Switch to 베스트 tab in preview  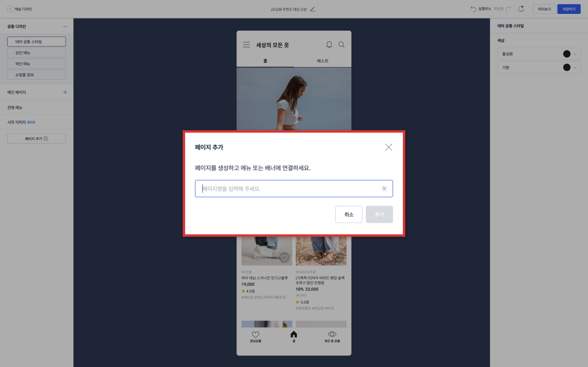click(x=323, y=61)
